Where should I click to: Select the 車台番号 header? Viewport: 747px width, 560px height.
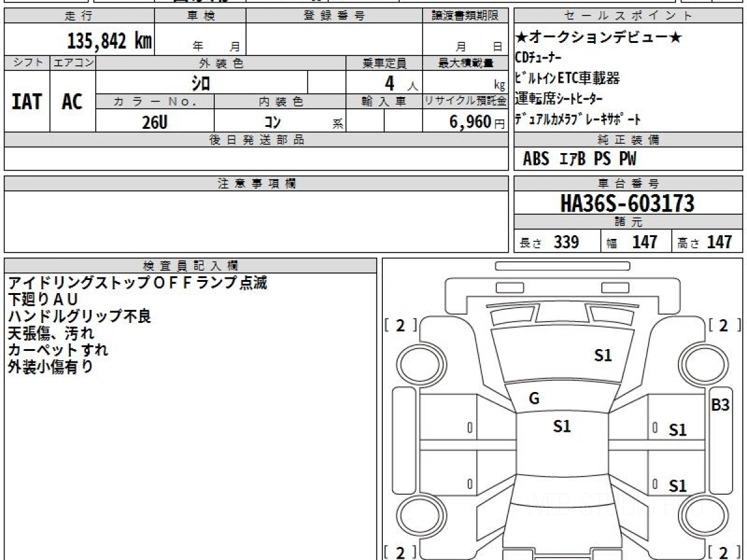629,184
